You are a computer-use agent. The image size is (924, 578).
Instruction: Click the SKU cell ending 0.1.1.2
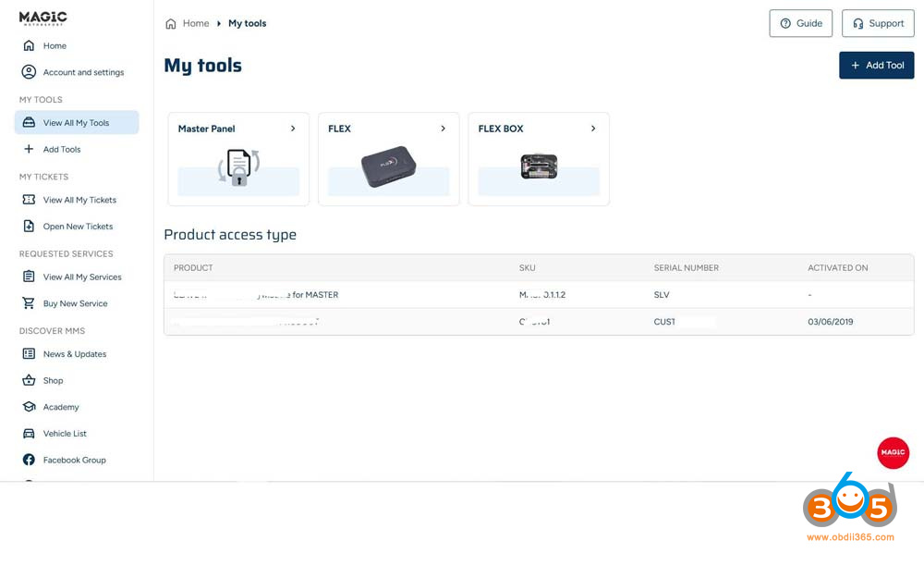pyautogui.click(x=542, y=295)
